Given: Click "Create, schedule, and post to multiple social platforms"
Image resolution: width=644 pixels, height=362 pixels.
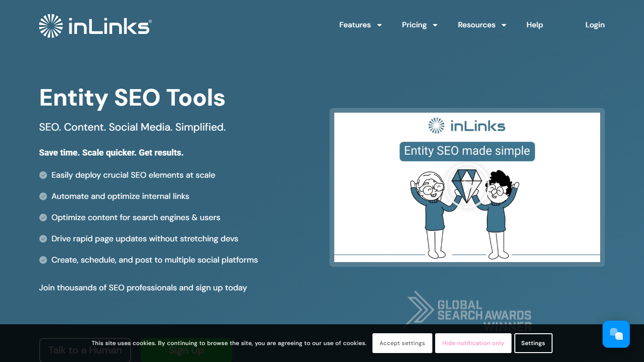Looking at the screenshot, I should tap(155, 260).
